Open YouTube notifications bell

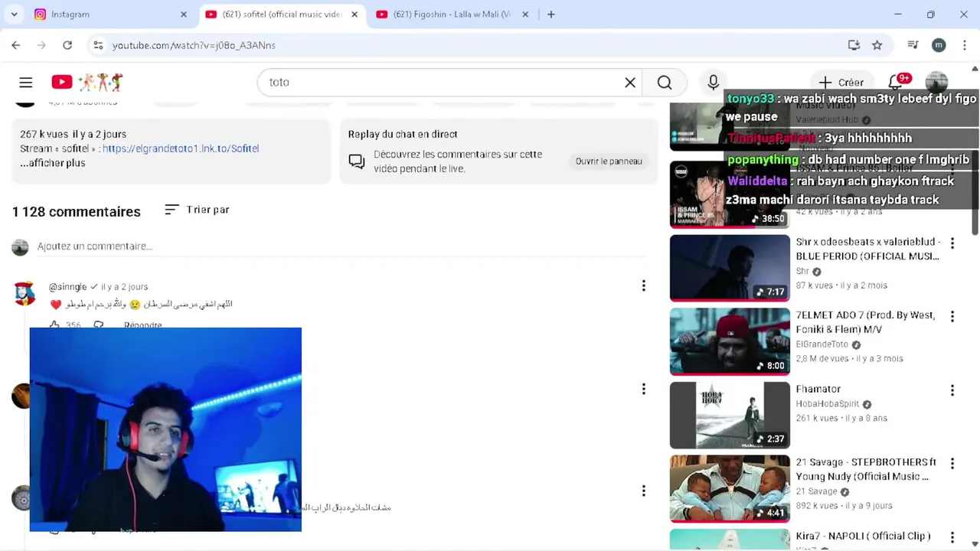click(895, 82)
